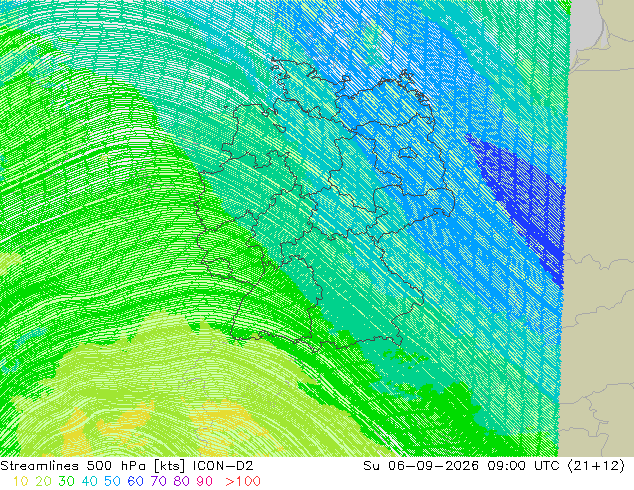Image resolution: width=634 pixels, height=490 pixels.
Task: Click the small Saarland outline region
Action: point(220,267)
